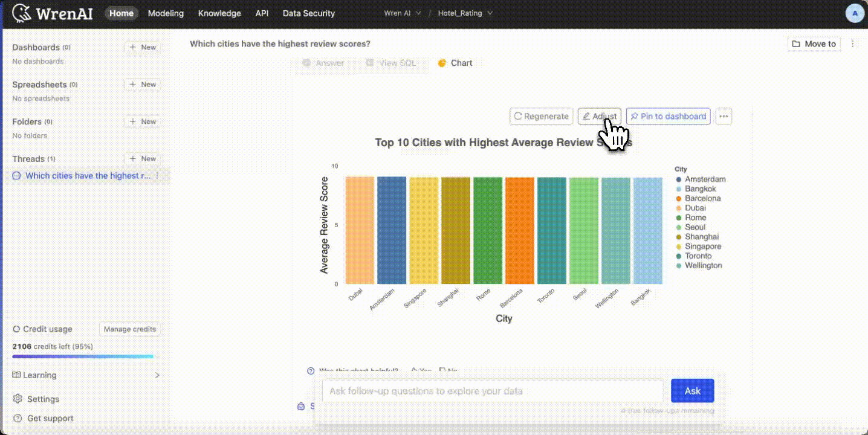Open the user avatar menu
Screen dimensions: 868x435
[855, 13]
